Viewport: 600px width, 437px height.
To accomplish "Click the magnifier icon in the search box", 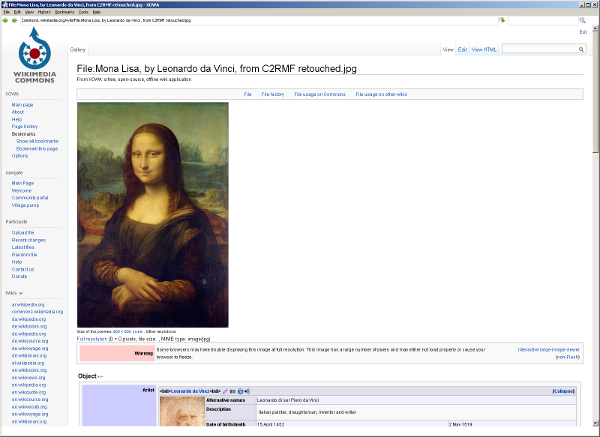I will point(579,49).
